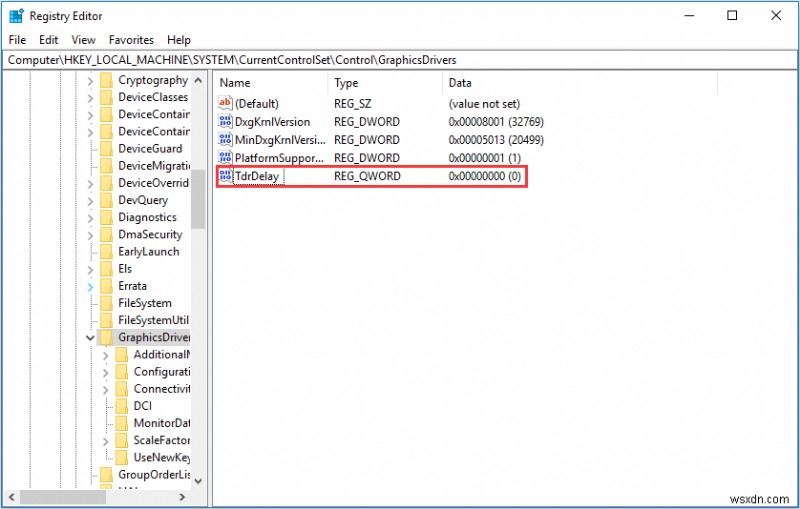This screenshot has height=509, width=800.
Task: Click the GraphicsDrivers folder icon
Action: 106,337
